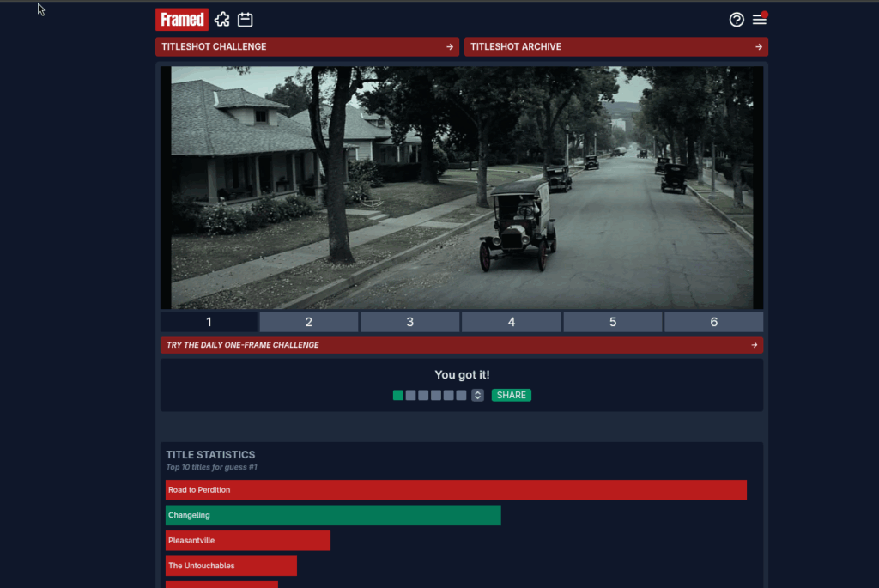Open the calendar archive icon
Viewport: 879px width, 588px height.
[246, 20]
